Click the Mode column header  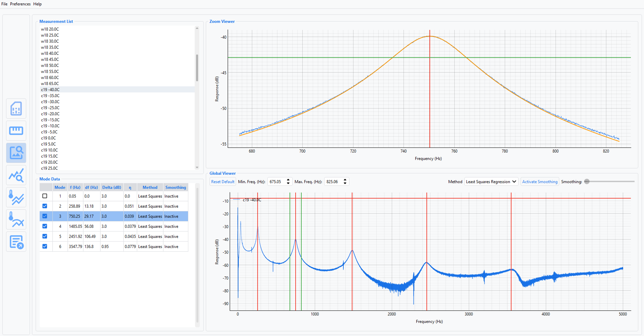click(x=60, y=187)
